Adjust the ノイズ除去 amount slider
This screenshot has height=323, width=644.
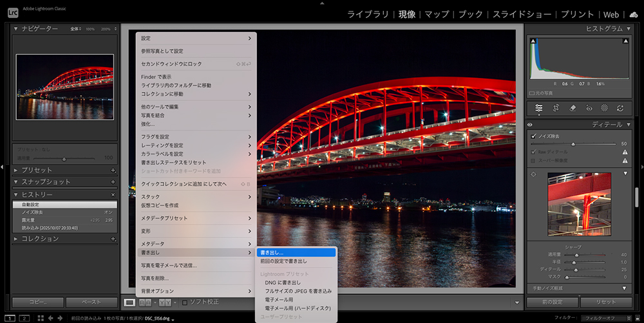573,144
